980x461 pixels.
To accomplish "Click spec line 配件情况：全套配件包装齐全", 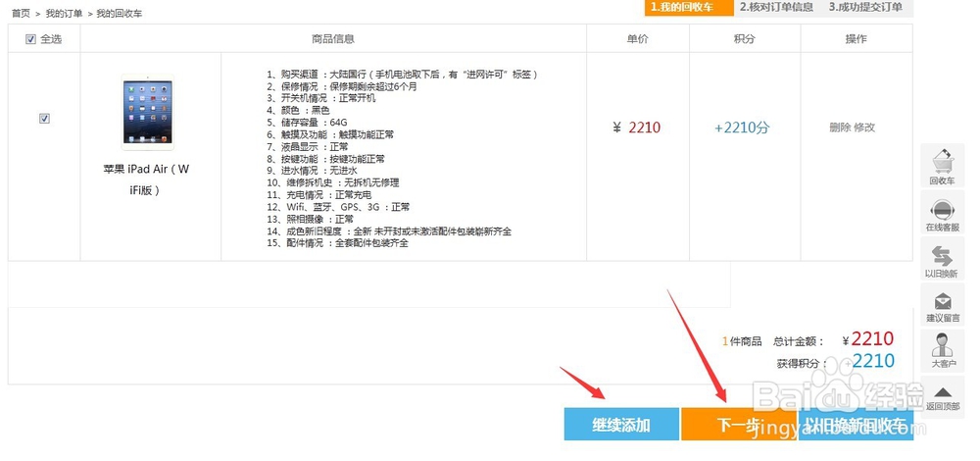I will click(337, 243).
